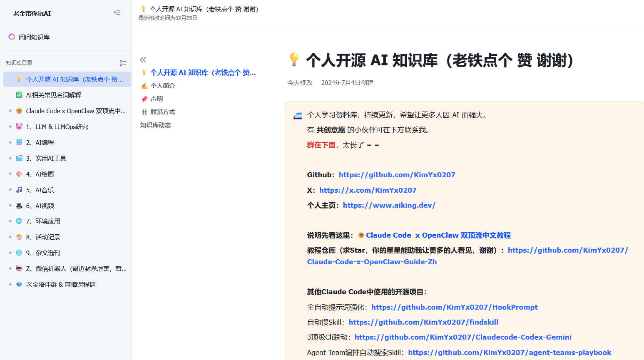The height and width of the screenshot is (360, 644).
Task: Click the 问问知识库 circular icon
Action: (x=12, y=37)
